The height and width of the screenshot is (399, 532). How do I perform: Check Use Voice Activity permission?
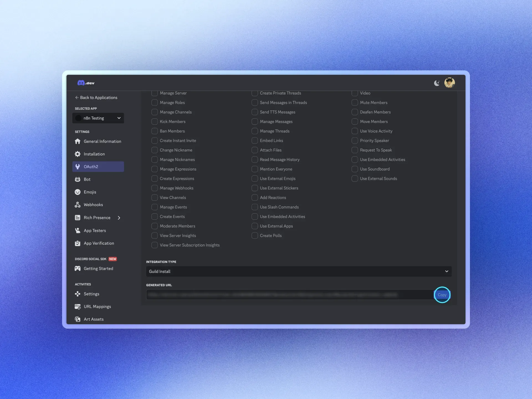tap(355, 131)
